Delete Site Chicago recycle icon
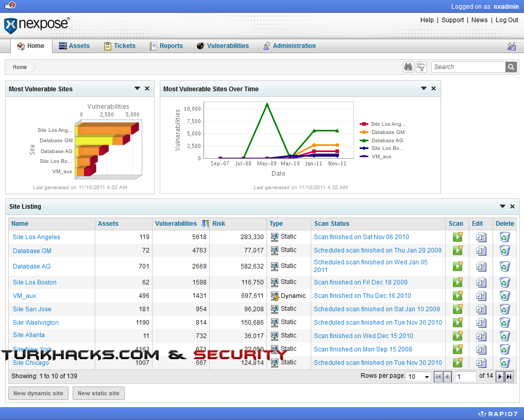This screenshot has width=524, height=420. (x=504, y=362)
